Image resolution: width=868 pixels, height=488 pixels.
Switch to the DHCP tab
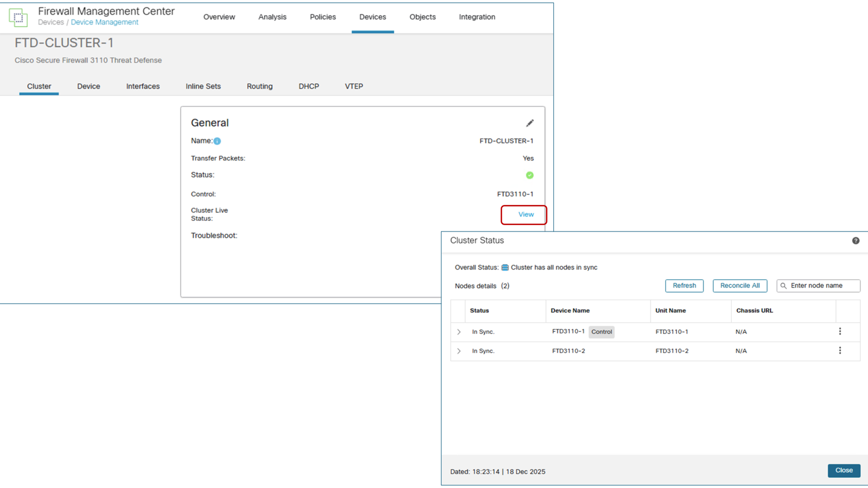[x=309, y=86]
